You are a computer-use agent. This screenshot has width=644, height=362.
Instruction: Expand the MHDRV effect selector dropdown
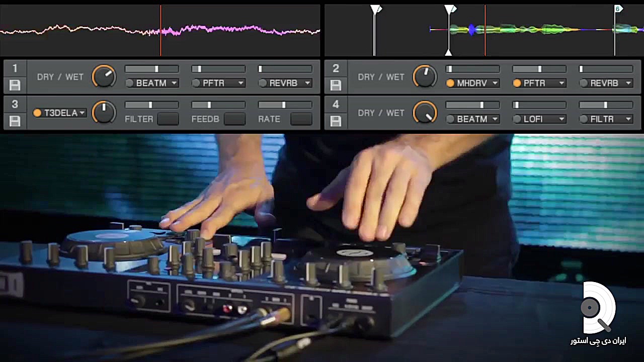coord(495,83)
